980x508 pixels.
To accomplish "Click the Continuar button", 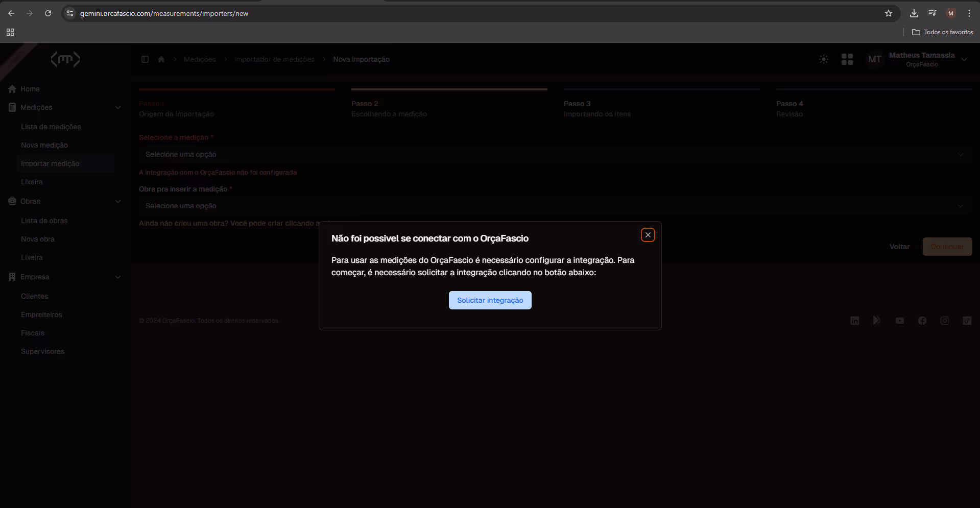I will click(x=947, y=247).
